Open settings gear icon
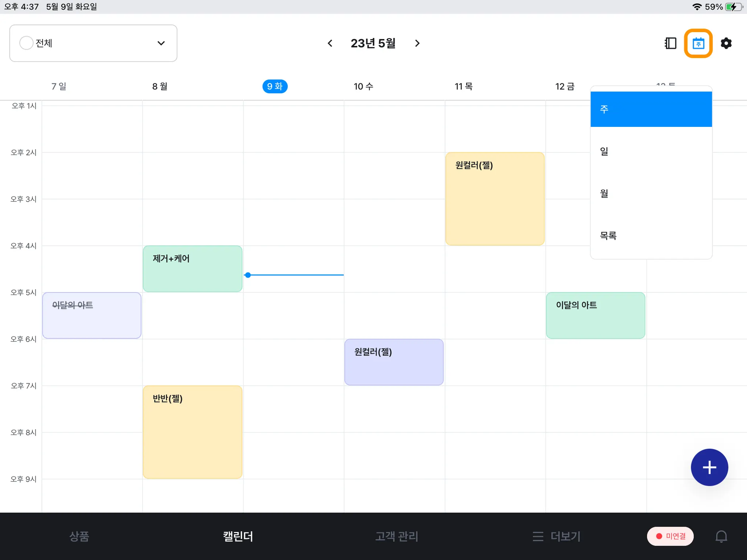Viewport: 747px width, 560px height. tap(726, 43)
